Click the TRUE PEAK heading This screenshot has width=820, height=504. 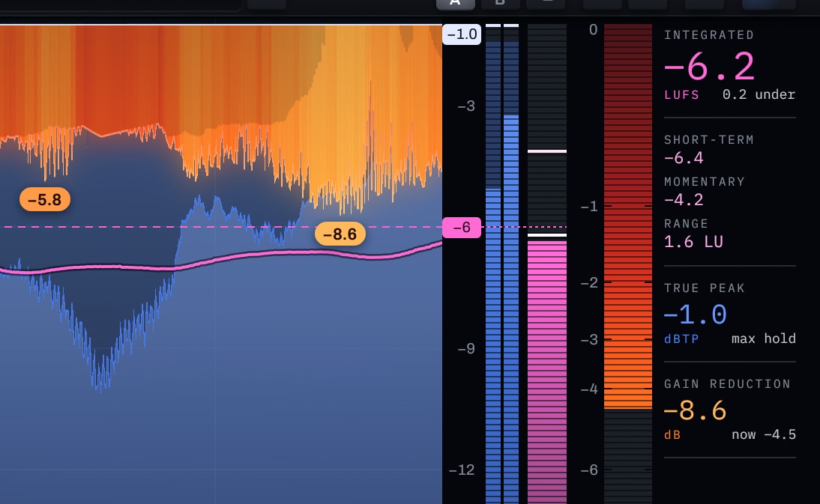click(x=705, y=288)
